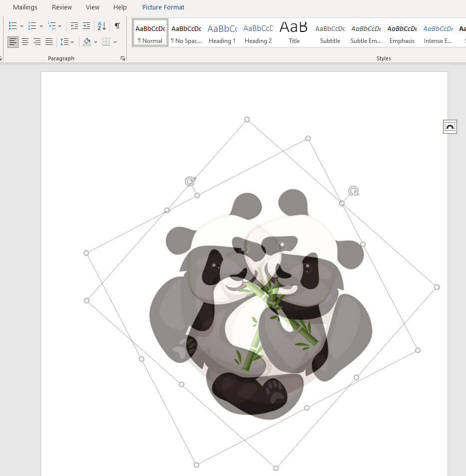
Task: Click the Shading paint bucket icon
Action: tap(87, 42)
